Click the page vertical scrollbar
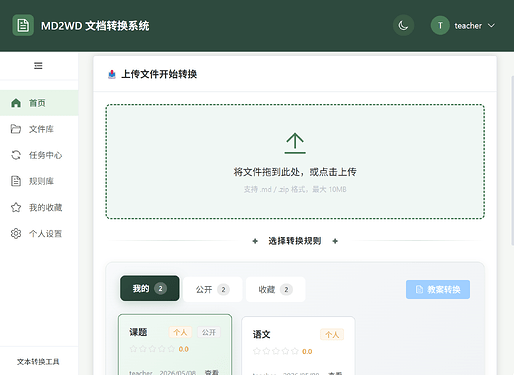514x375 pixels. pos(512,161)
